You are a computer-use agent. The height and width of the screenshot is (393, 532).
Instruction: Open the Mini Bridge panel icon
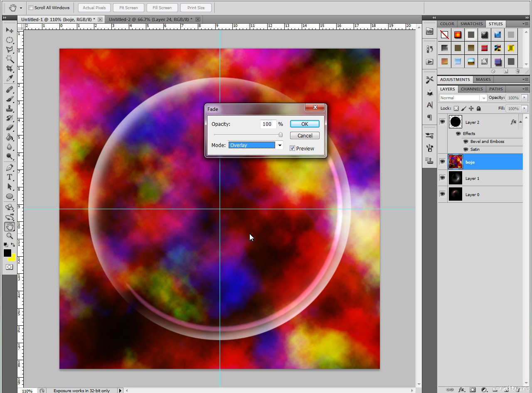click(430, 32)
